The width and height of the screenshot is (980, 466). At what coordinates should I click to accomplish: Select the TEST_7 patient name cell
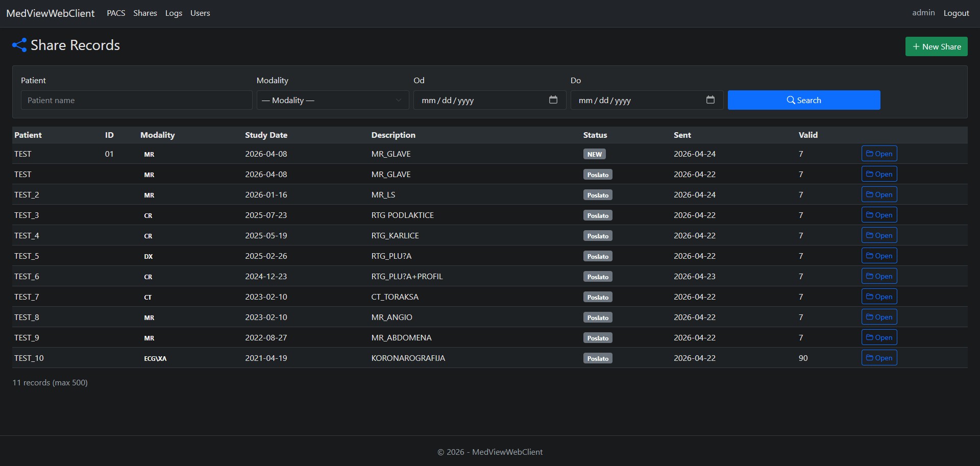click(27, 297)
